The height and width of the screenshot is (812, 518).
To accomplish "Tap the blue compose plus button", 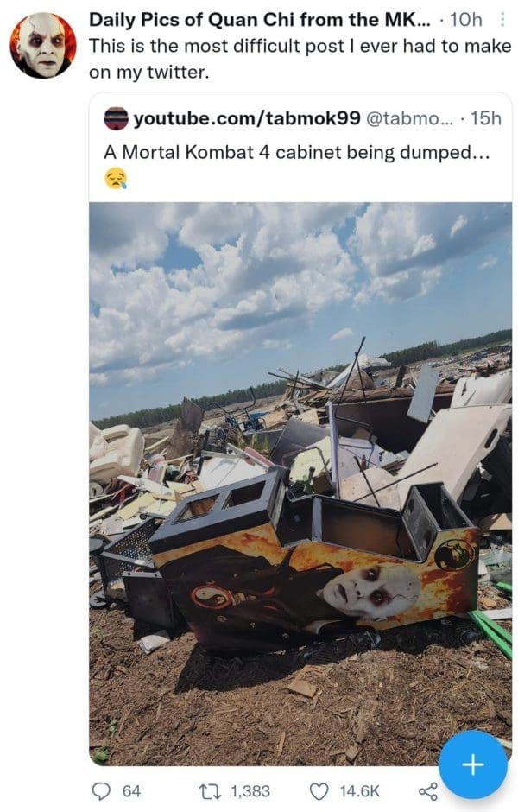I will coord(473,764).
